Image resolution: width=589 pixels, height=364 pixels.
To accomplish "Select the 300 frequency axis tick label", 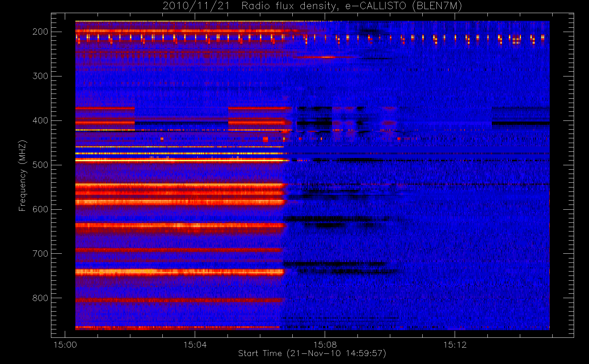I will point(40,76).
